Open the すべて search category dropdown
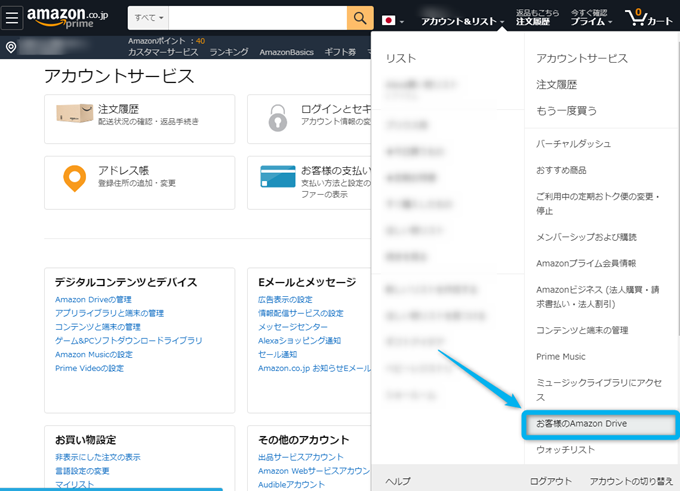 click(148, 18)
